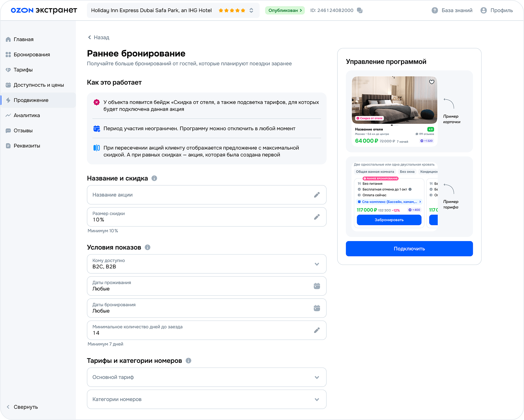This screenshot has height=420, width=524.
Task: Focus the Название акции input field
Action: 206,195
